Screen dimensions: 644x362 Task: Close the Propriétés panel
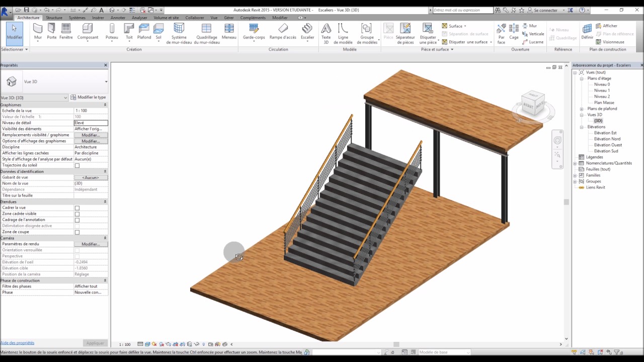coord(106,65)
